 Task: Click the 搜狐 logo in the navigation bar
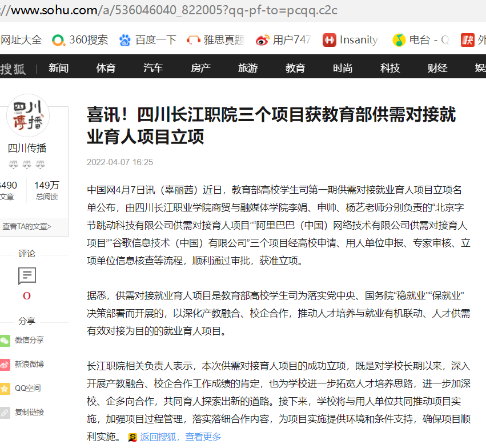click(13, 69)
